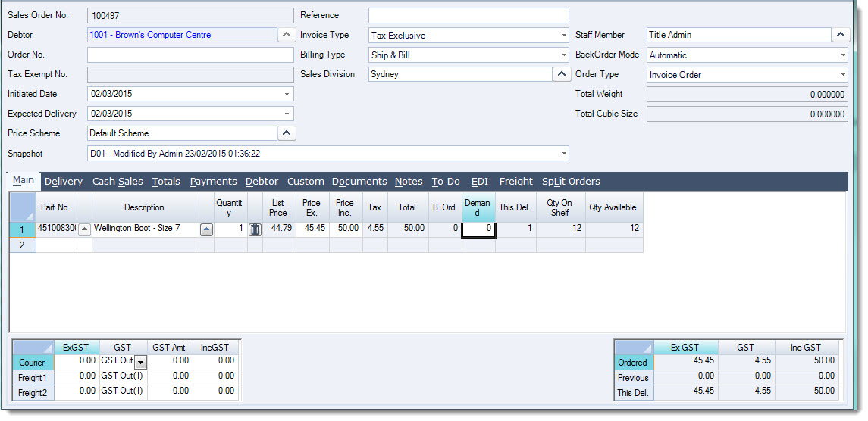Click the Sales Order No. field
This screenshot has width=868, height=421.
pyautogui.click(x=190, y=15)
